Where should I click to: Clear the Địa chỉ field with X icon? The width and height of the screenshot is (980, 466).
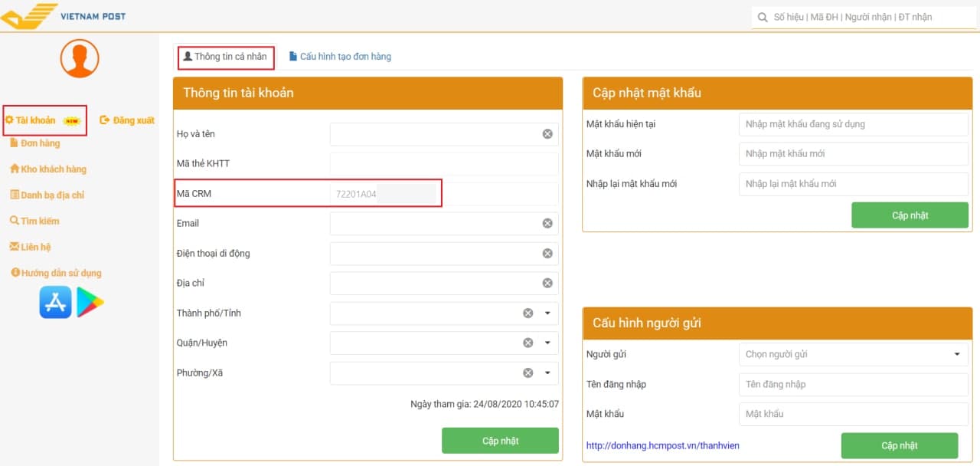pos(547,284)
